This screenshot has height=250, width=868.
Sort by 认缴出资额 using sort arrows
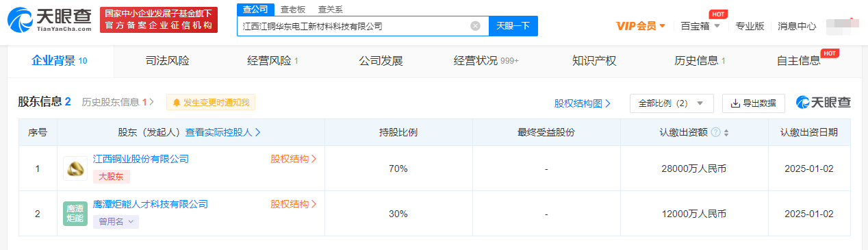[726, 133]
